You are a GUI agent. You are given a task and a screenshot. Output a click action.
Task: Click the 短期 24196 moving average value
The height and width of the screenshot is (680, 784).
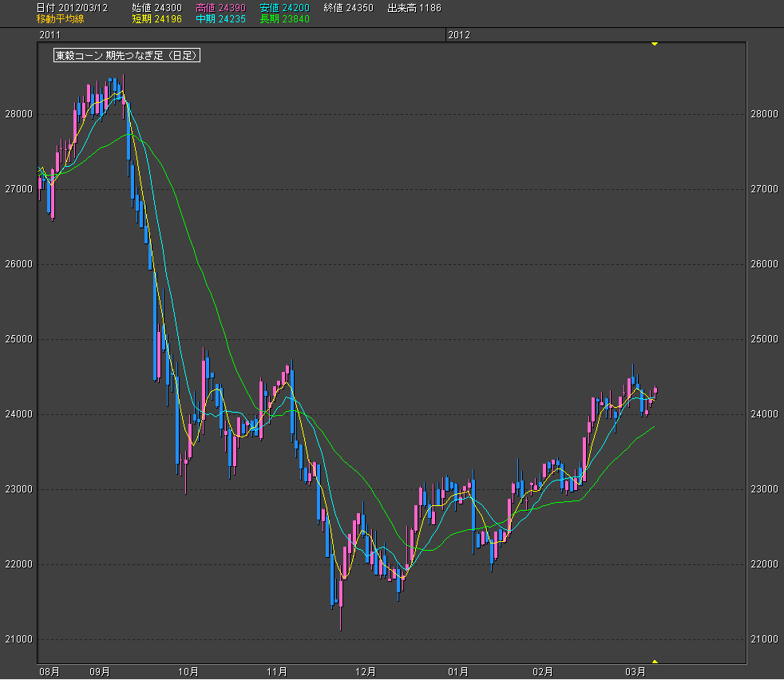pos(156,18)
